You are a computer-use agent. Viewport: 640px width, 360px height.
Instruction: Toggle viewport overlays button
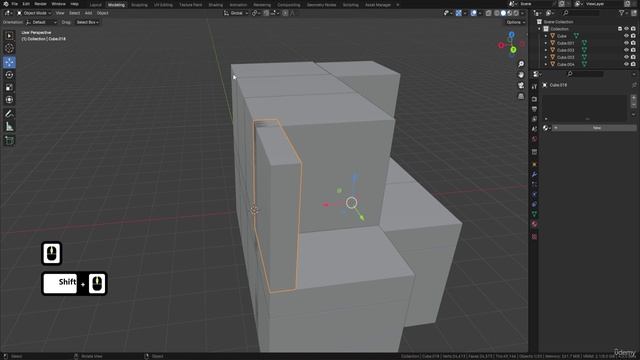473,13
